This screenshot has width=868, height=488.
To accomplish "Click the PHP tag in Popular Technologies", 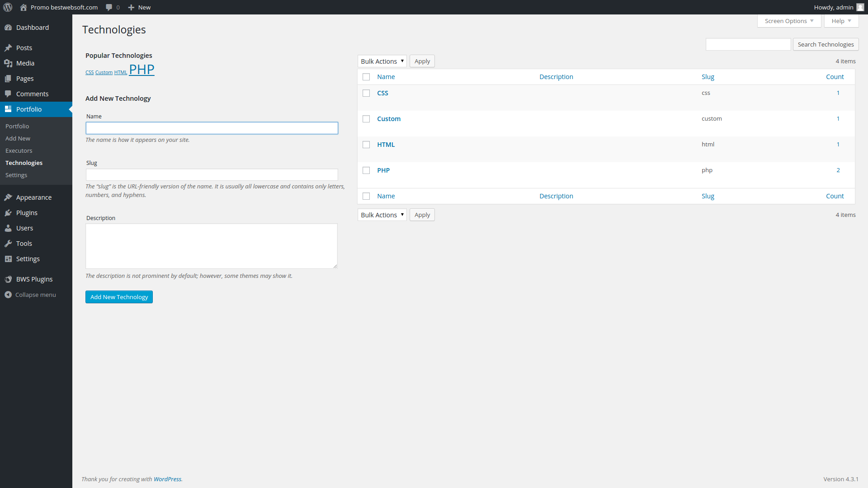I will (x=142, y=69).
